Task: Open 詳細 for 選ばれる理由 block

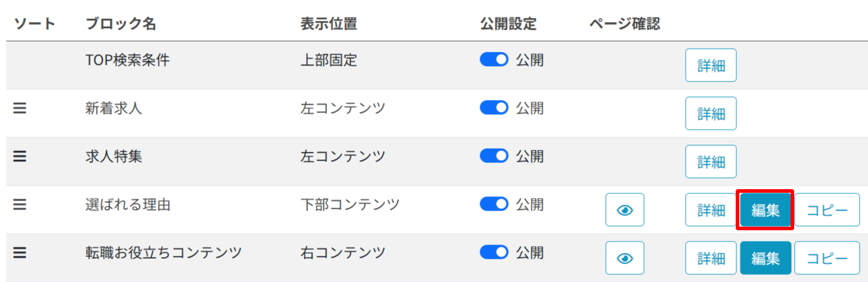Action: (711, 210)
